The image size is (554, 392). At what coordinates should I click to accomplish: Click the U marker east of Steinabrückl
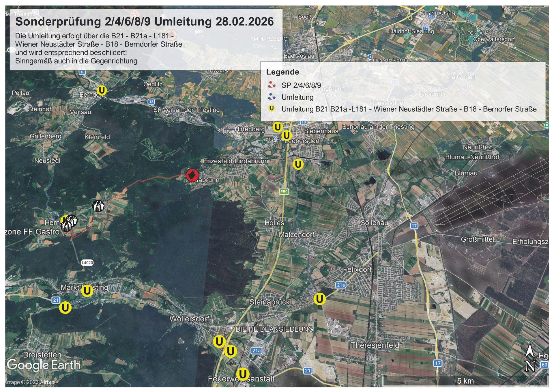pyautogui.click(x=319, y=299)
